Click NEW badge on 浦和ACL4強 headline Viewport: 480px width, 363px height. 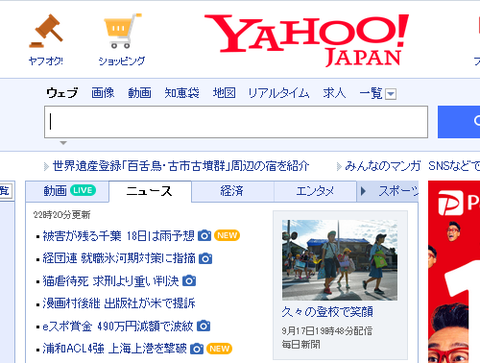[219, 349]
